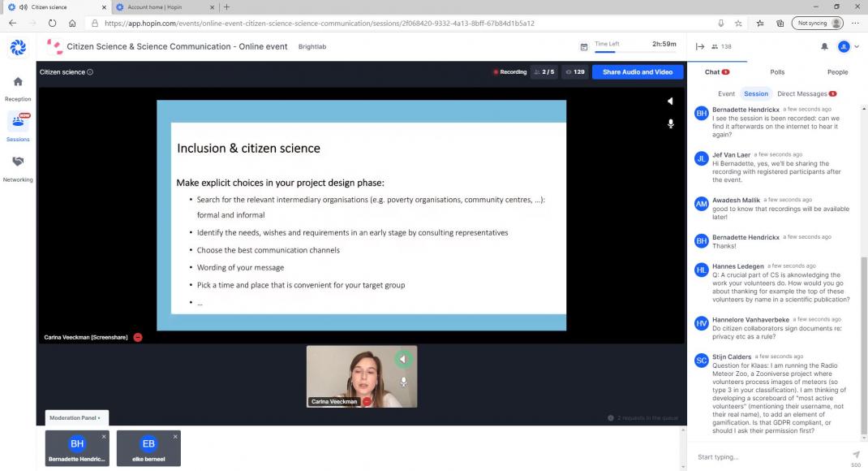Click the Brightlab organizer link

(x=312, y=46)
